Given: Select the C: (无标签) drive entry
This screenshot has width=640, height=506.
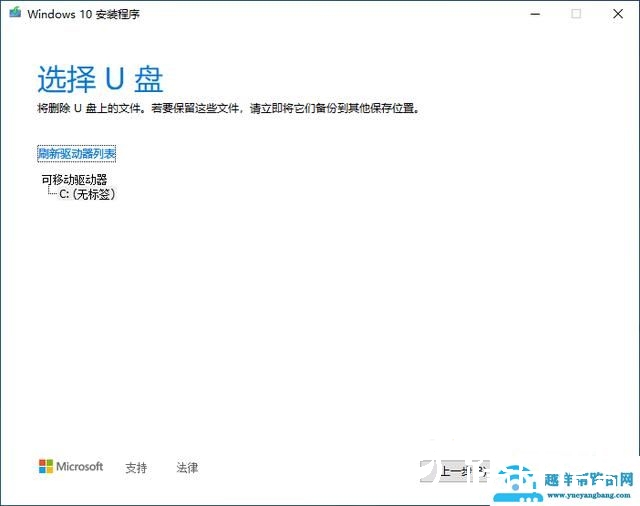Looking at the screenshot, I should click(87, 194).
